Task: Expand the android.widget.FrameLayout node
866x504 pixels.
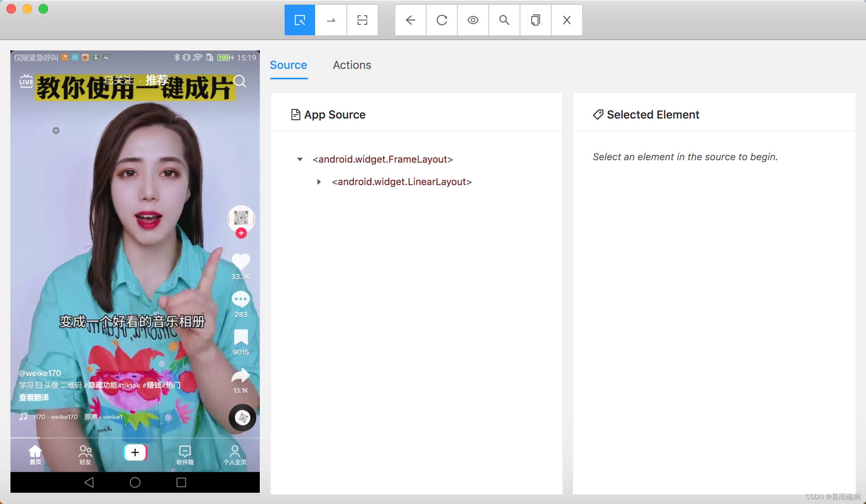Action: (300, 159)
